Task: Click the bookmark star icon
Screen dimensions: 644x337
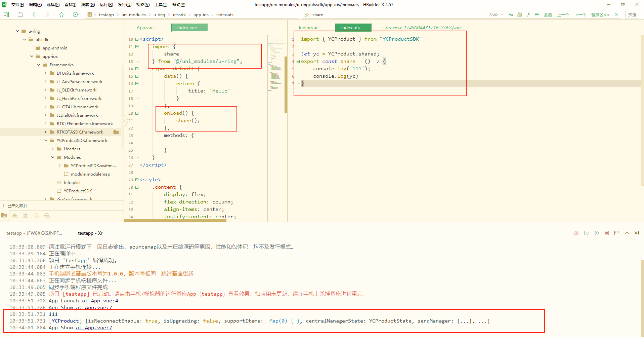Action: point(61,14)
